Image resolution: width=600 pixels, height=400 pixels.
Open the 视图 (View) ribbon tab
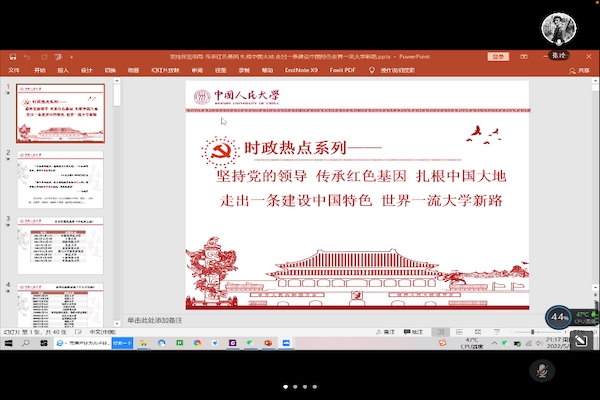click(220, 70)
